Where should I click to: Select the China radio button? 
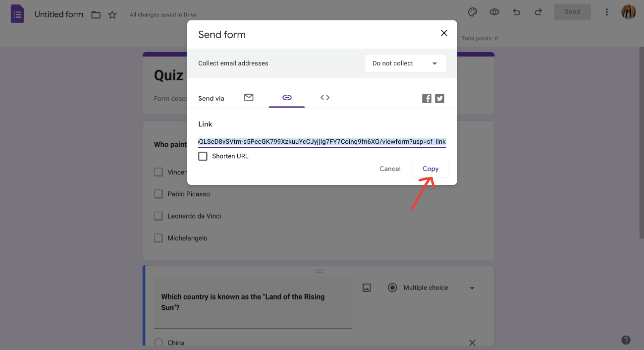159,342
